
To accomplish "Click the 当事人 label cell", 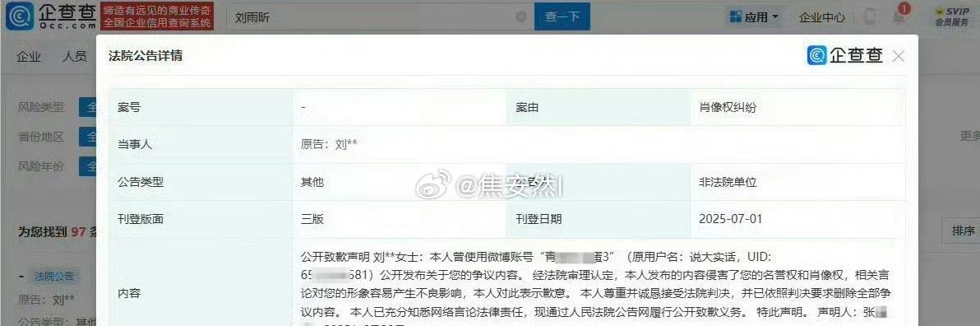I will (201, 145).
